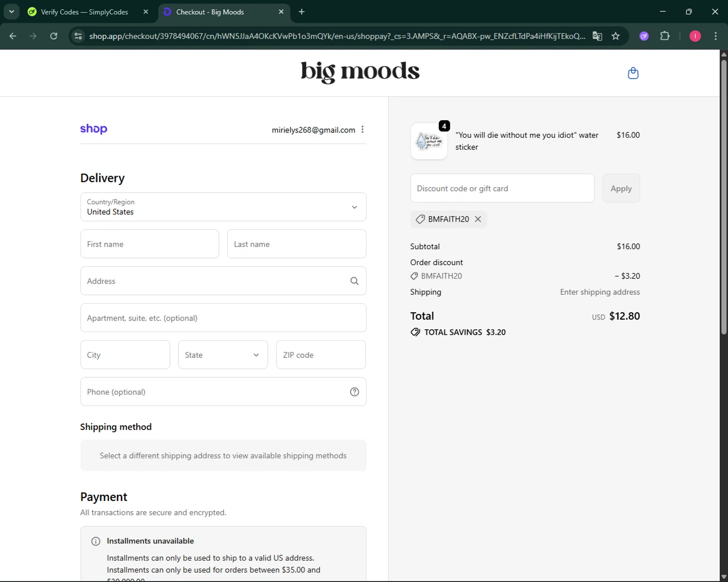Image resolution: width=728 pixels, height=582 pixels.
Task: Click the product name water sticker text
Action: tap(527, 141)
